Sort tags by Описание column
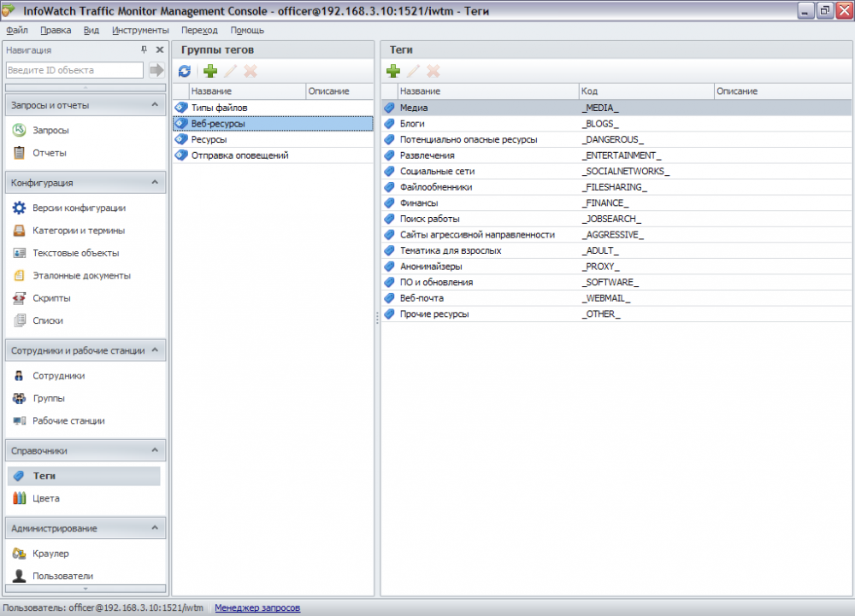This screenshot has height=616, width=855. tap(783, 91)
